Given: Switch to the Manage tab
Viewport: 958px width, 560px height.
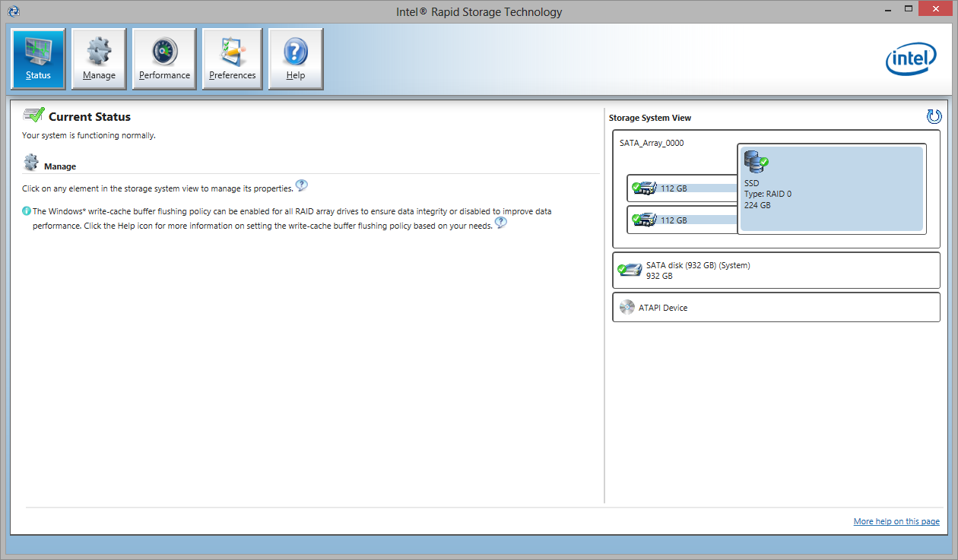Looking at the screenshot, I should pos(99,59).
